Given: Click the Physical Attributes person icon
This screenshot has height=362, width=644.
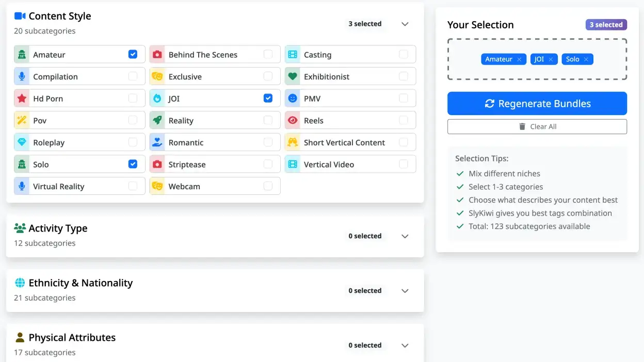Looking at the screenshot, I should point(20,337).
